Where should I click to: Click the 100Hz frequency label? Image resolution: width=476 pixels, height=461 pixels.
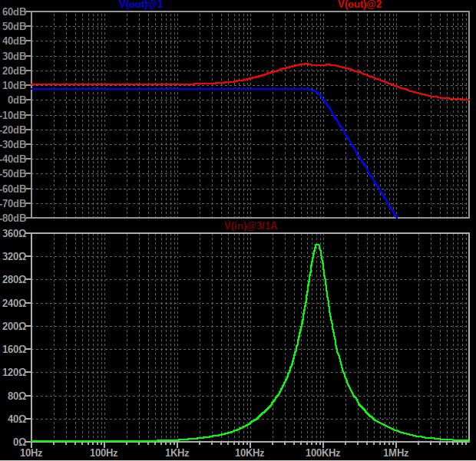coord(104,453)
